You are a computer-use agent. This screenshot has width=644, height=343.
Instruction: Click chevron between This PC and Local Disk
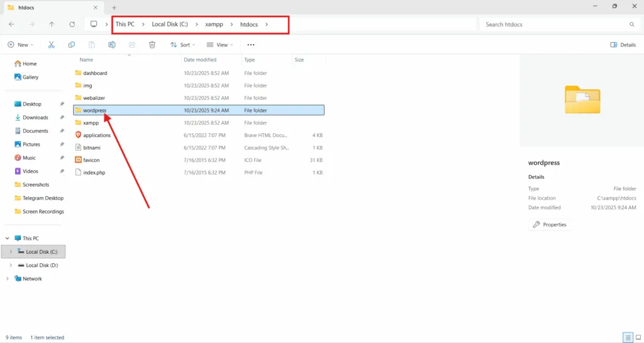coord(143,24)
